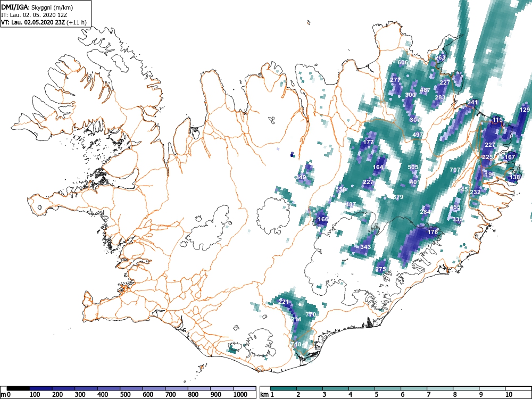The height and width of the screenshot is (399, 532).
Task: Select the map label 343
Action: (x=365, y=247)
